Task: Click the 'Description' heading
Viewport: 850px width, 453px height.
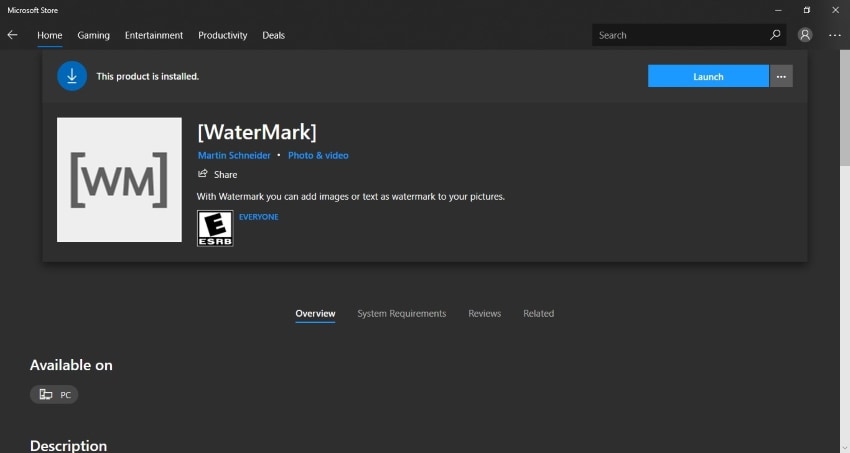Action: pyautogui.click(x=68, y=446)
